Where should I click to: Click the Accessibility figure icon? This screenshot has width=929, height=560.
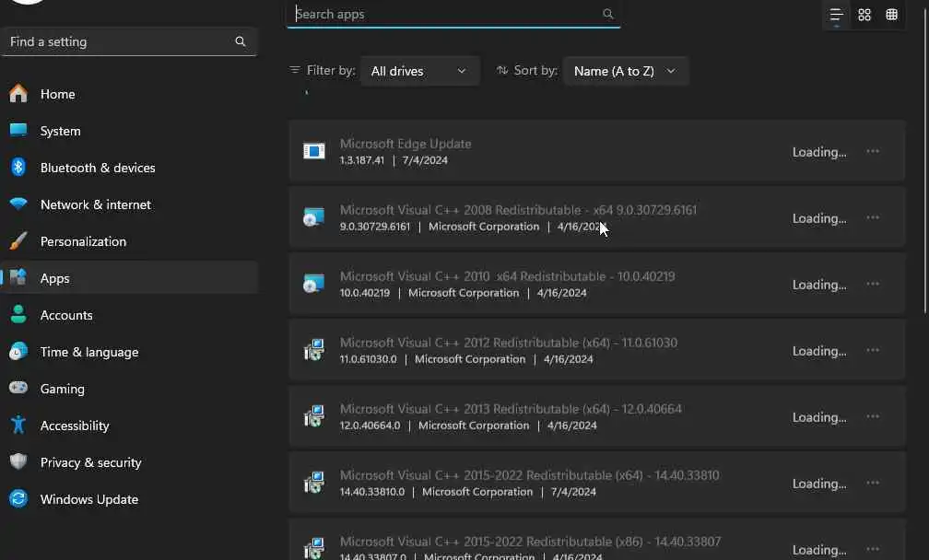(18, 425)
